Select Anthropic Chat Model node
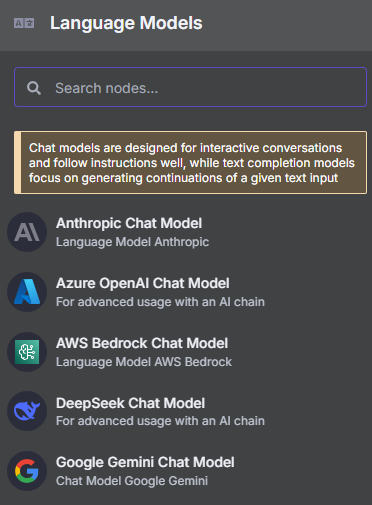This screenshot has width=372, height=505. point(186,232)
